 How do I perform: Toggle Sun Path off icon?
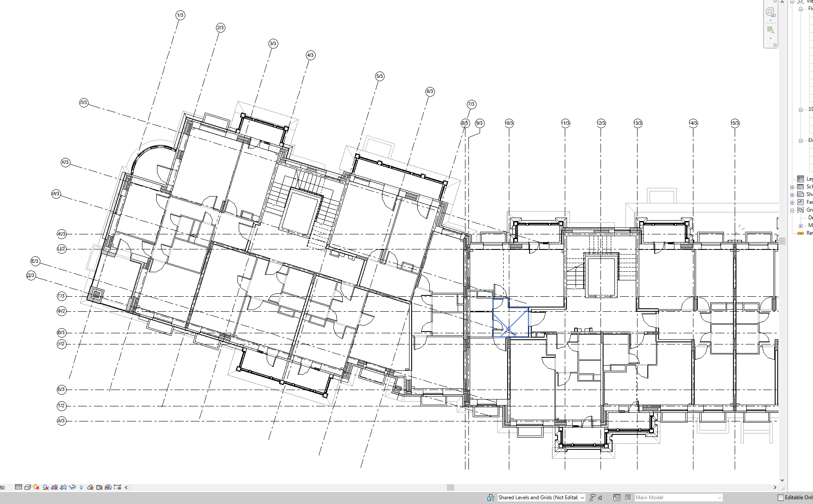36,487
